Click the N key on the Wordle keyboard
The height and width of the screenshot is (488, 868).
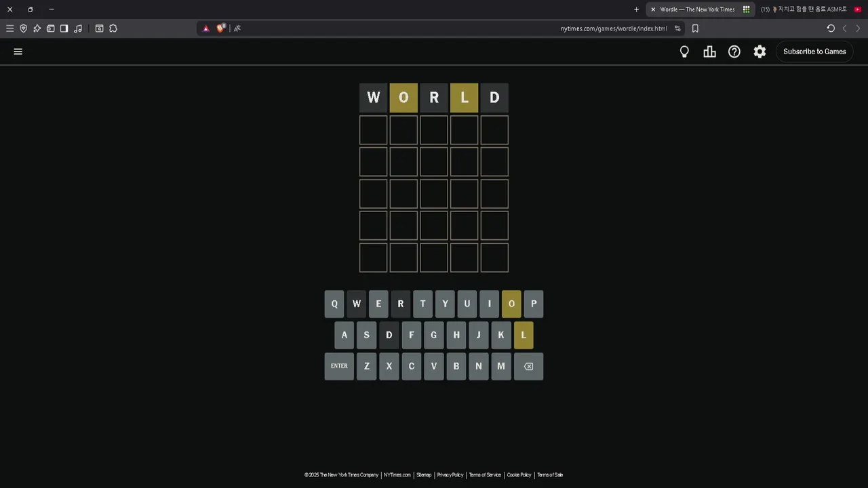pos(479,366)
